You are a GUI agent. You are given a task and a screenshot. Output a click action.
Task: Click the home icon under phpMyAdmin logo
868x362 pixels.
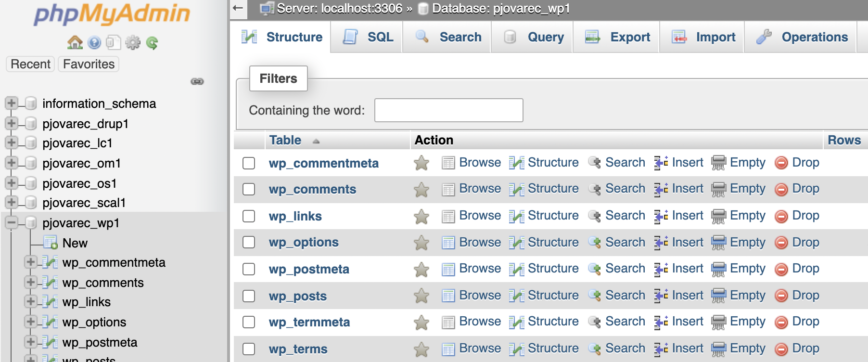75,43
